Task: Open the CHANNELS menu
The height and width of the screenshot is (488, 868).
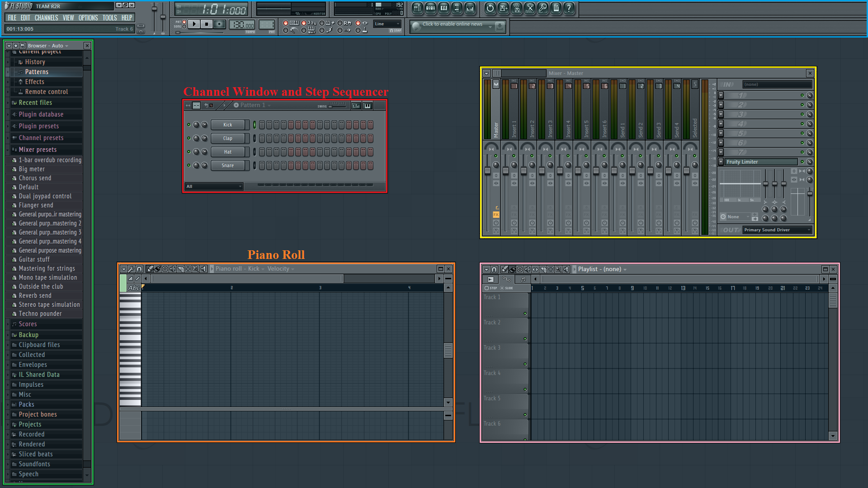Action: (x=47, y=18)
